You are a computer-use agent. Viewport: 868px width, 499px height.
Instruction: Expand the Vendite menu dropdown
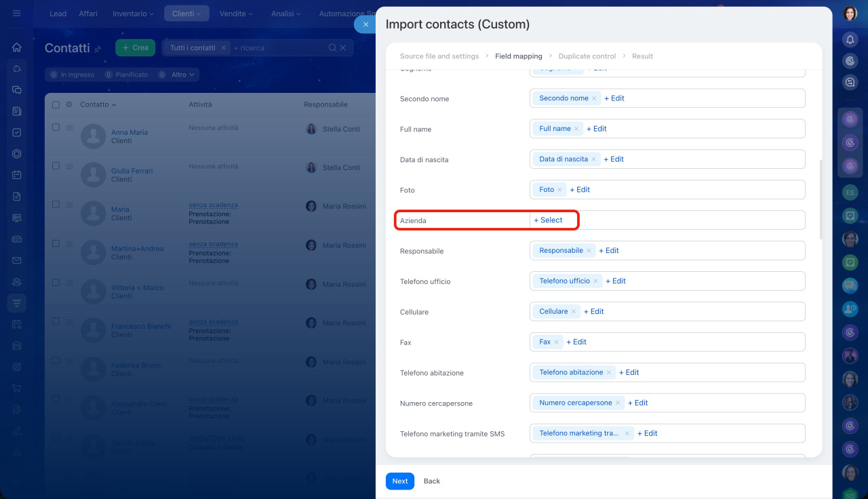tap(236, 14)
